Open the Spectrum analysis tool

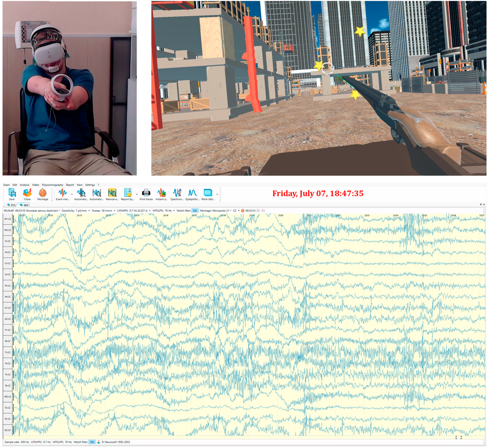[x=177, y=193]
